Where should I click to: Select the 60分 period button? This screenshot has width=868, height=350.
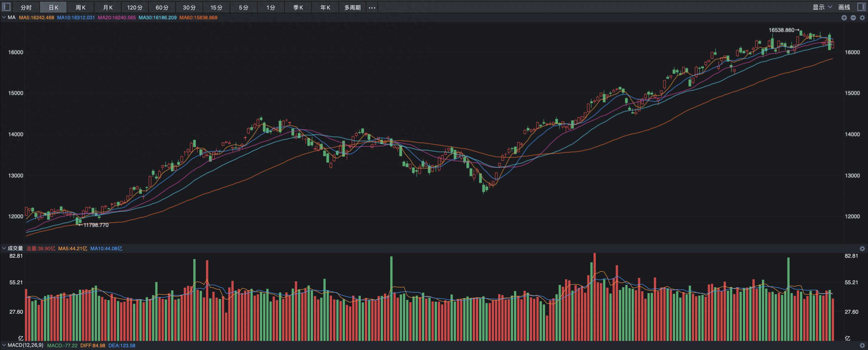tap(162, 7)
